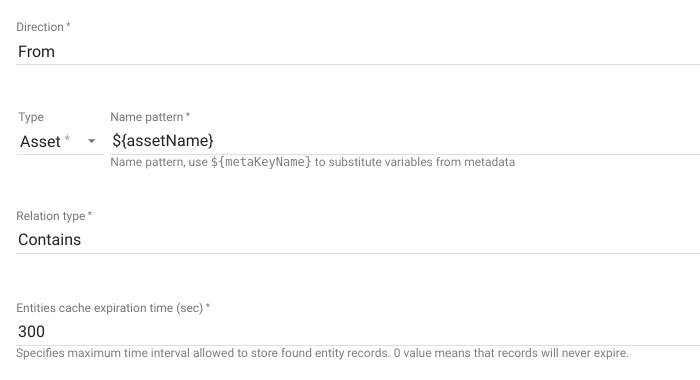Click the ${metaKeyName} code text in hint

pyautogui.click(x=261, y=162)
